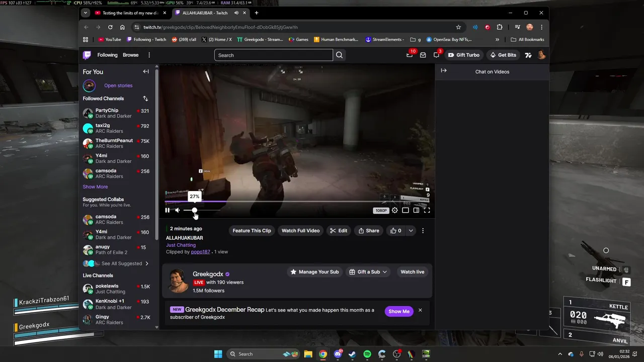This screenshot has height=362, width=644.
Task: Open the Gift a Sub dropdown
Action: (x=368, y=272)
